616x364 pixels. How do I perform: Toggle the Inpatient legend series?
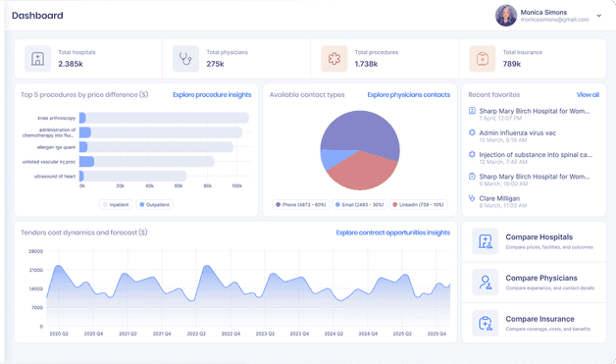tap(116, 205)
